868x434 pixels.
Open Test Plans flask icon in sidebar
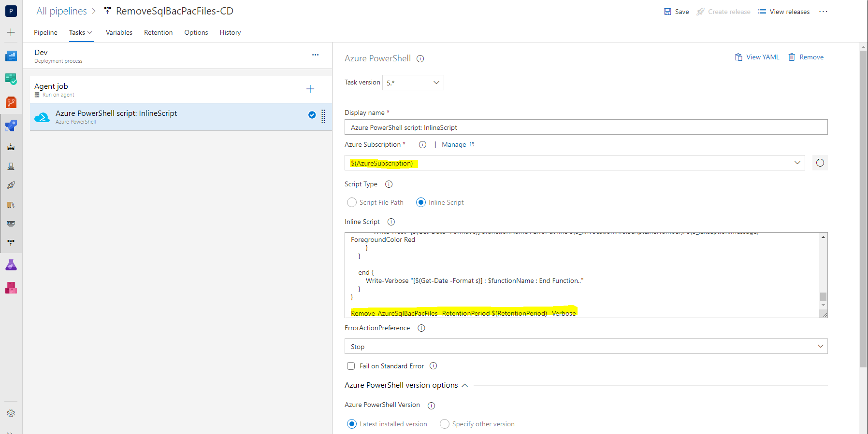[11, 265]
